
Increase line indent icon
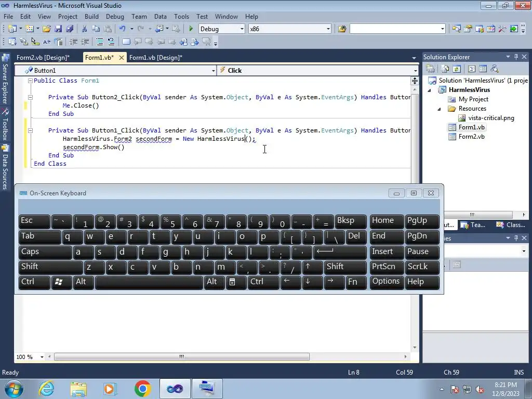[x=85, y=42]
